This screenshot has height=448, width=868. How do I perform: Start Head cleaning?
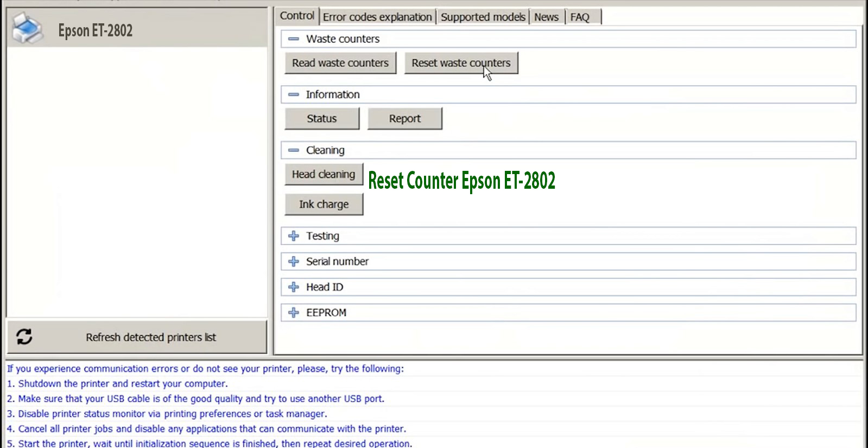(324, 174)
